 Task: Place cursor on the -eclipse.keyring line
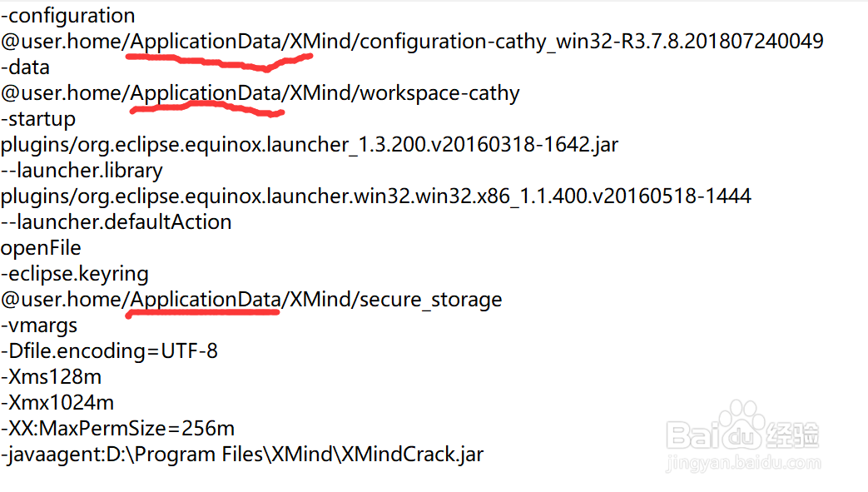tap(75, 274)
